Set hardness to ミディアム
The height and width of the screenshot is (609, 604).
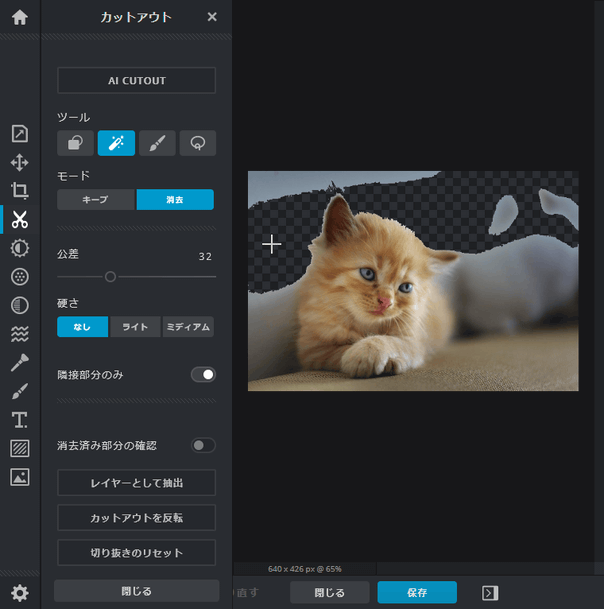click(x=188, y=327)
